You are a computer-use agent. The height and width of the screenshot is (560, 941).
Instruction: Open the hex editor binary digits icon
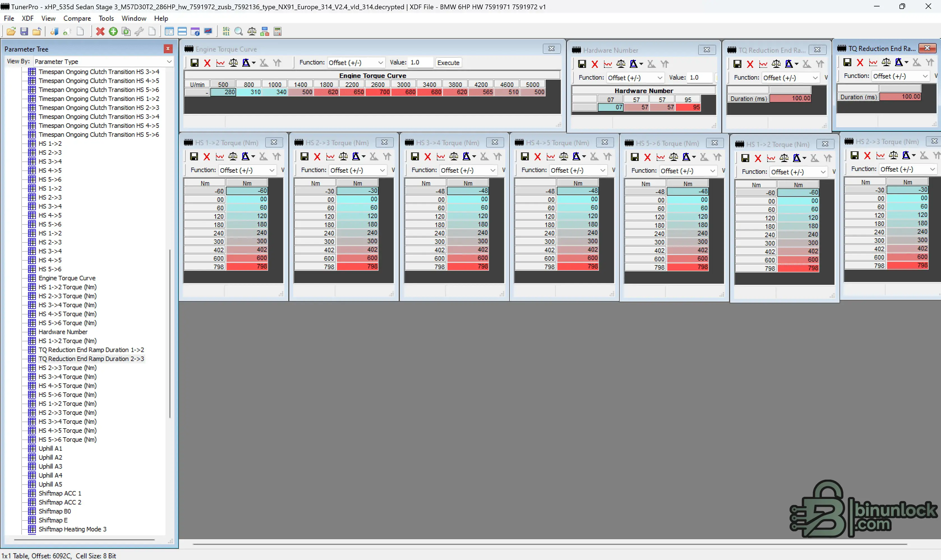coord(226,31)
